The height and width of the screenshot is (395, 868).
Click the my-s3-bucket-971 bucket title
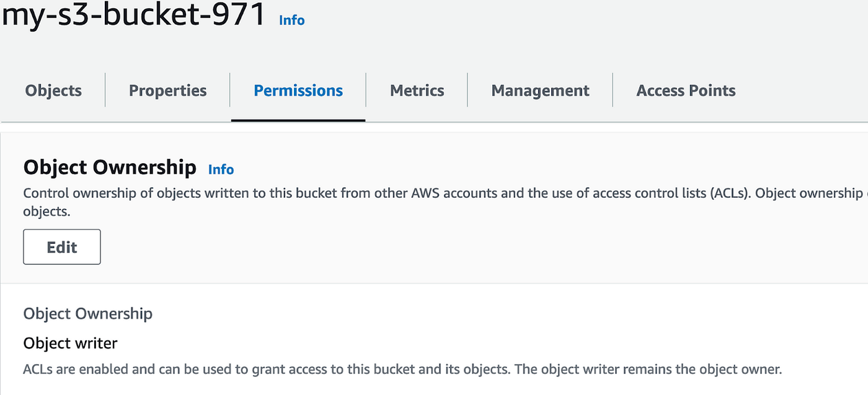(x=133, y=17)
